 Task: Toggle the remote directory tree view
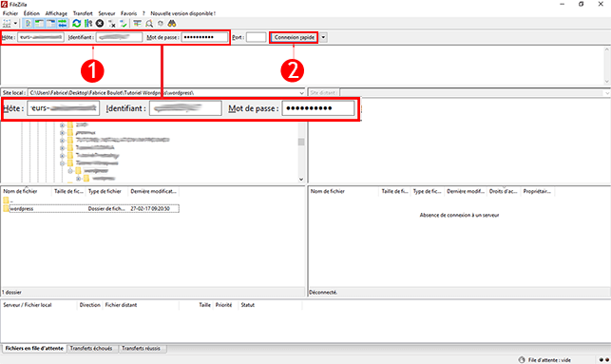point(51,24)
